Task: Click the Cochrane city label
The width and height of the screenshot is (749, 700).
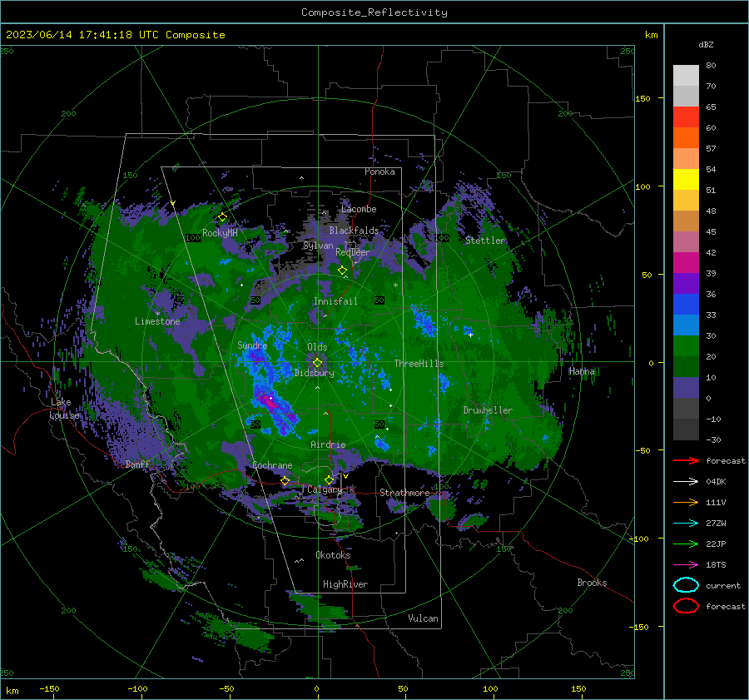Action: tap(272, 465)
